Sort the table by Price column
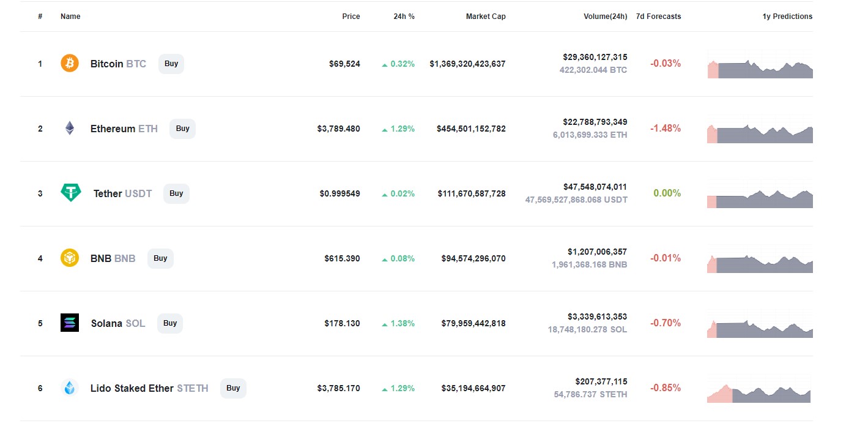The image size is (868, 423). (x=351, y=17)
